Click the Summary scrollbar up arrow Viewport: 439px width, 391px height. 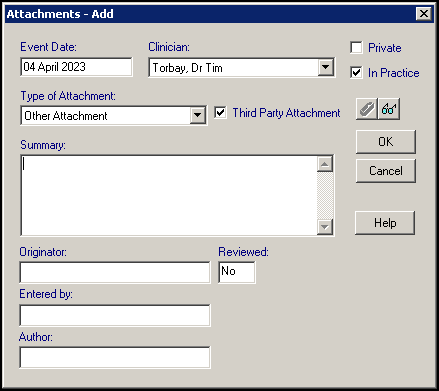[325, 164]
